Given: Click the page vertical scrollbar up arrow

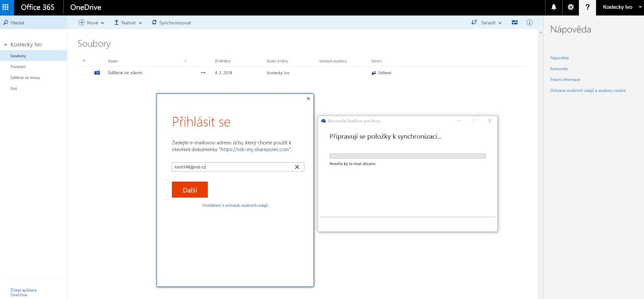Looking at the screenshot, I should click(541, 32).
